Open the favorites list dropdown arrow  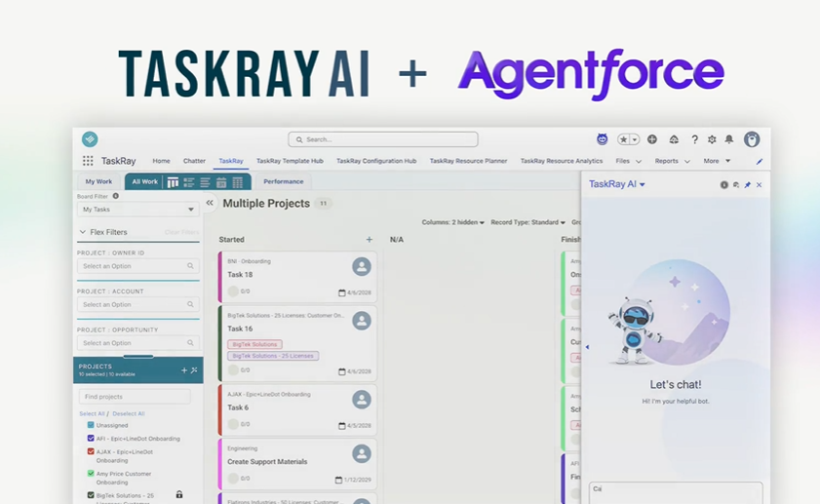[x=635, y=139]
